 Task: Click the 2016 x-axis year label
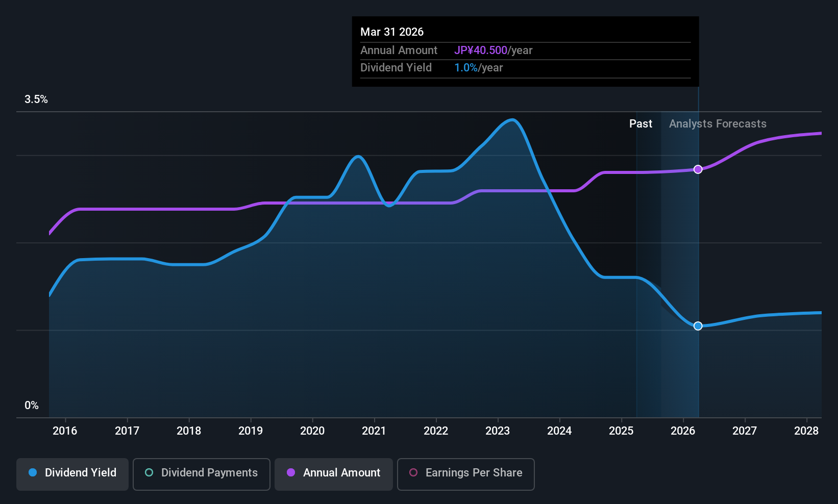tap(65, 431)
